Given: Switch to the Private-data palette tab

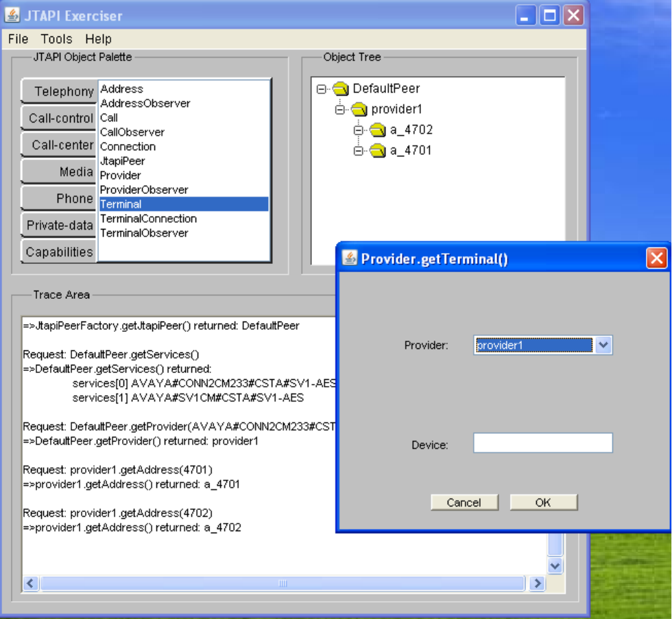Looking at the screenshot, I should coord(59,225).
